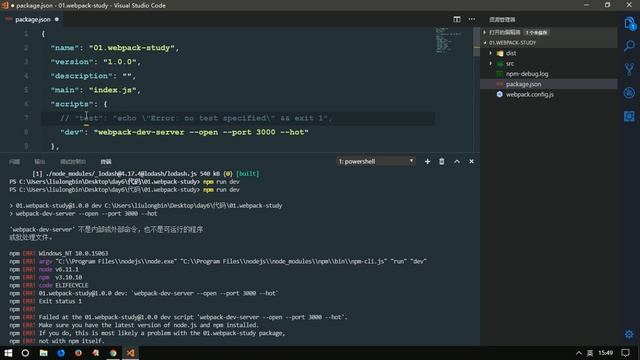The width and height of the screenshot is (640, 360).
Task: Click 'Windows_NT 10.0.15063' line in terminal
Action: 73,253
